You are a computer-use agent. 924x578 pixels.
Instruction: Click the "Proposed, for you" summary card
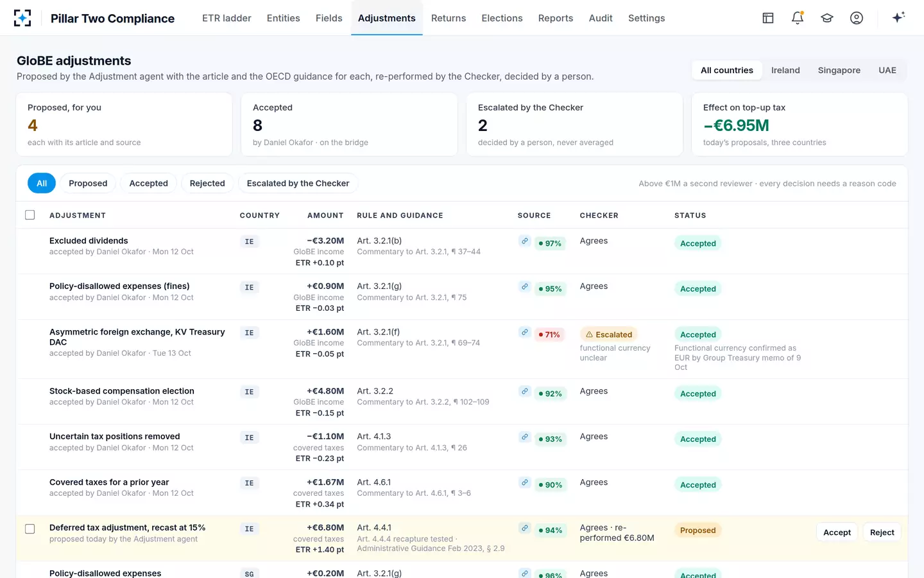(x=124, y=125)
